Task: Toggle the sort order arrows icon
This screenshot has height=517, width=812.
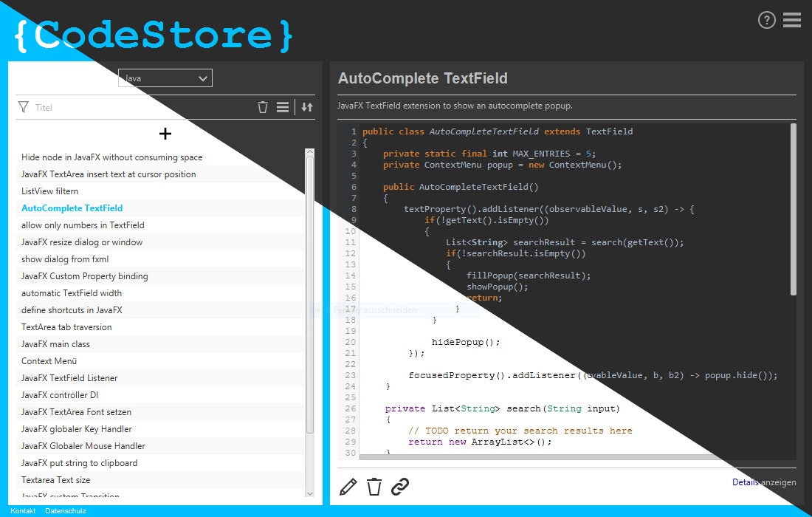Action: [x=307, y=107]
